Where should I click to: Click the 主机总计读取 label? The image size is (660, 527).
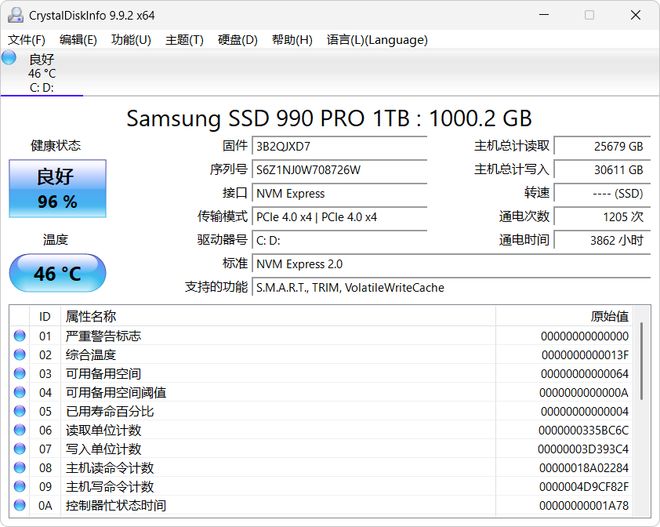point(512,146)
